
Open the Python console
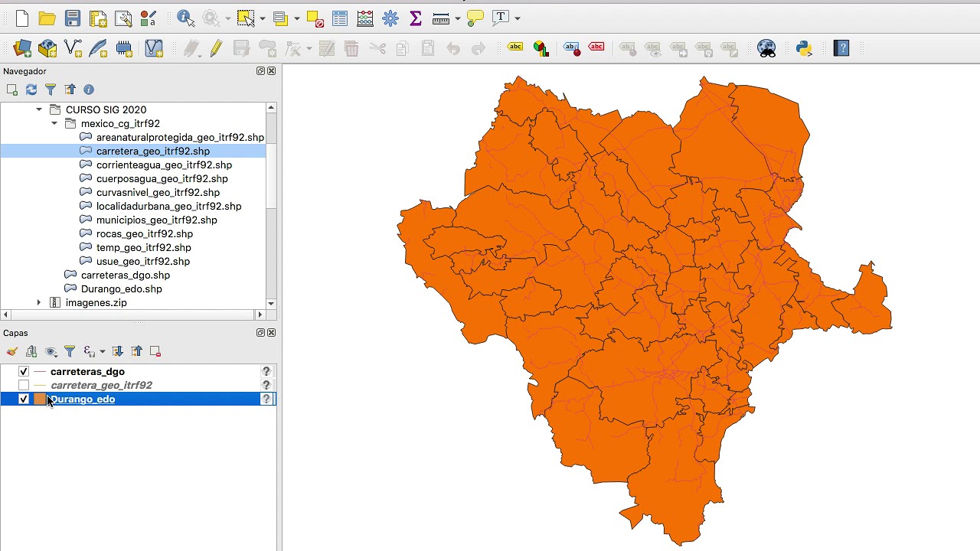pyautogui.click(x=804, y=48)
